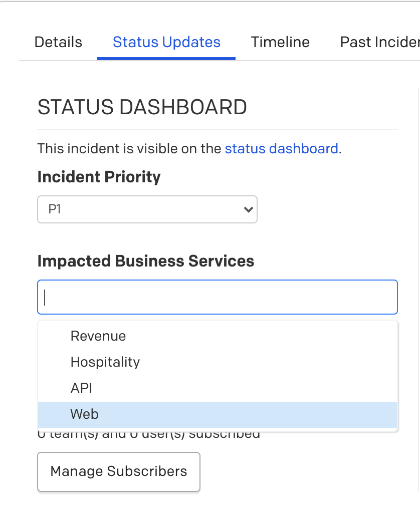Screen dimensions: 420x528
Task: Click the Manage Subscribers button
Action: pos(119,471)
